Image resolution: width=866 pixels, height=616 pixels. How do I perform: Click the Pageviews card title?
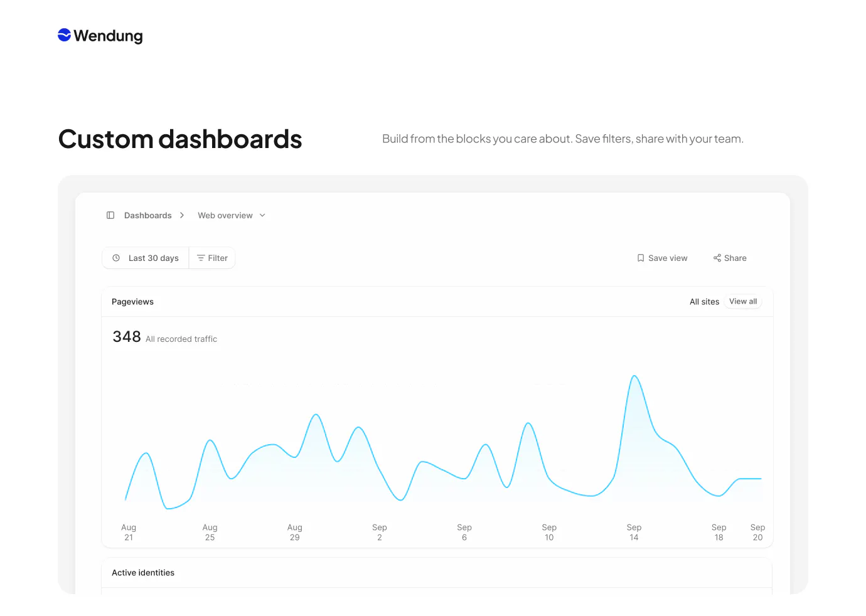132,302
